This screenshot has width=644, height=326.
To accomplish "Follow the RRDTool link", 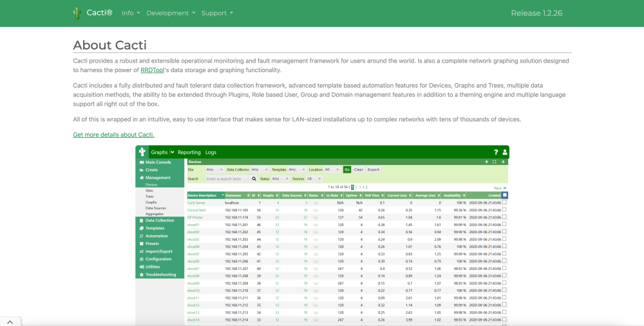I will coord(152,70).
